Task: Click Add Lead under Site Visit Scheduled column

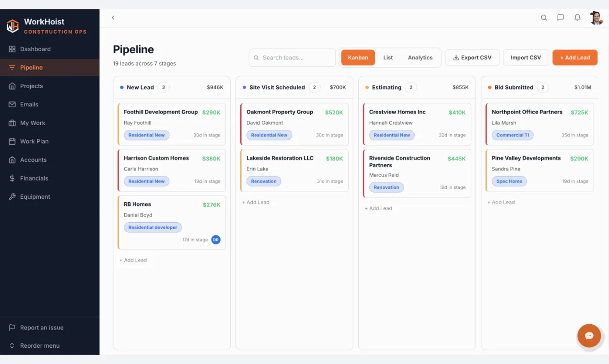Action: [256, 202]
